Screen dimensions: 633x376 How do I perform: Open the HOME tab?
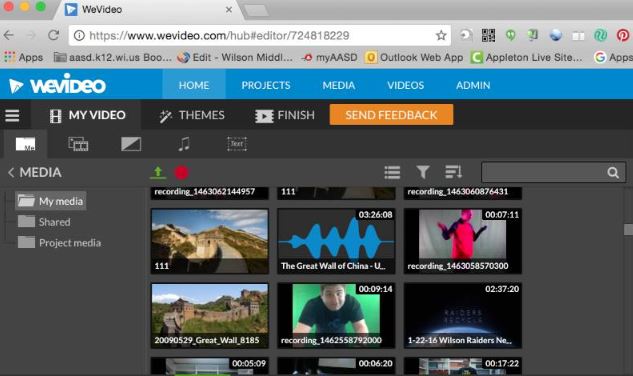194,85
